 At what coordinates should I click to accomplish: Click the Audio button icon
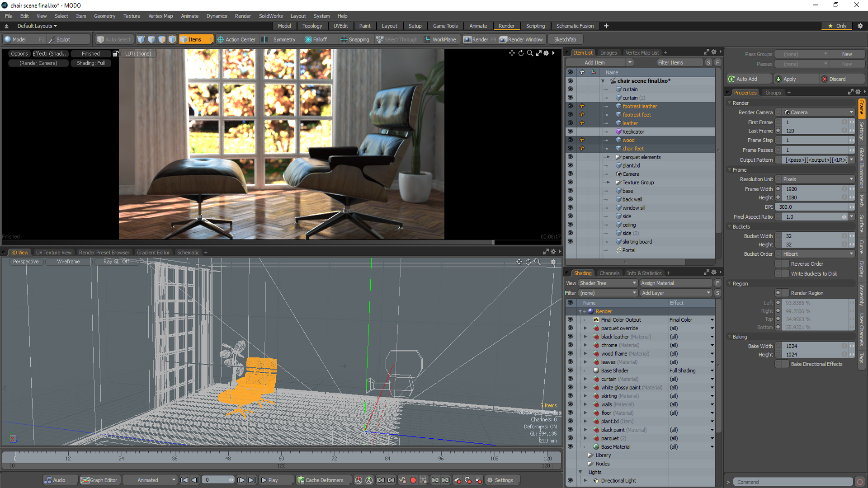(48, 480)
